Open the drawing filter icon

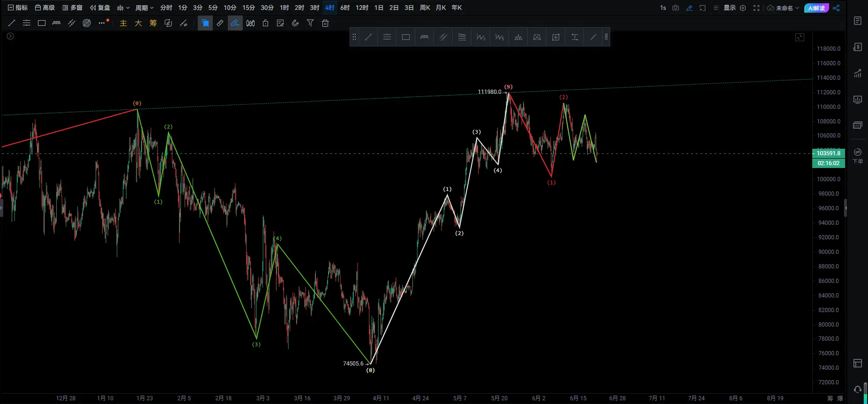tap(310, 23)
